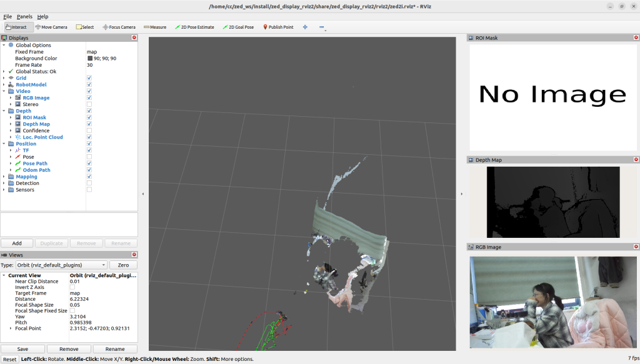Click the blue plus add-tool icon
This screenshot has width=640, height=364.
tap(305, 27)
